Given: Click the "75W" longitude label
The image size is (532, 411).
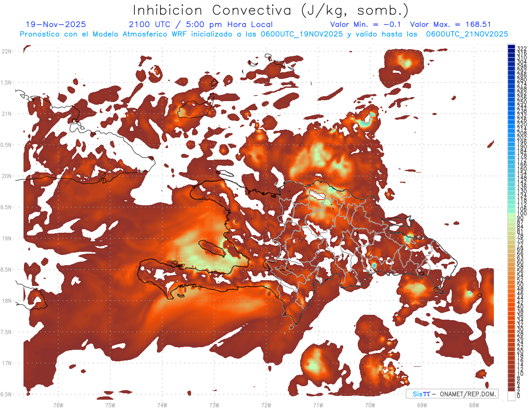Looking at the screenshot, I should 110,405.
